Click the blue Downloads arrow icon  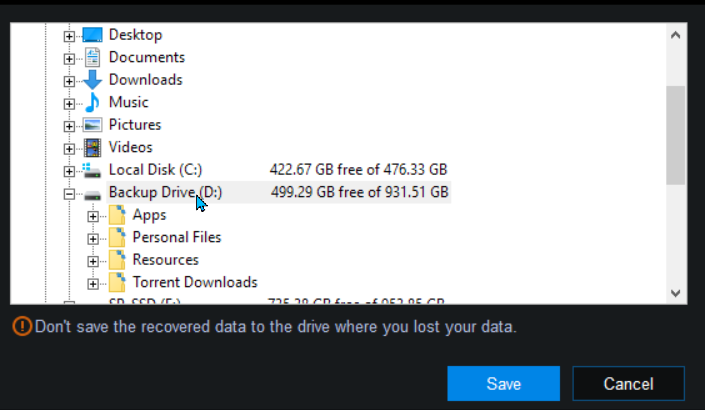[92, 80]
